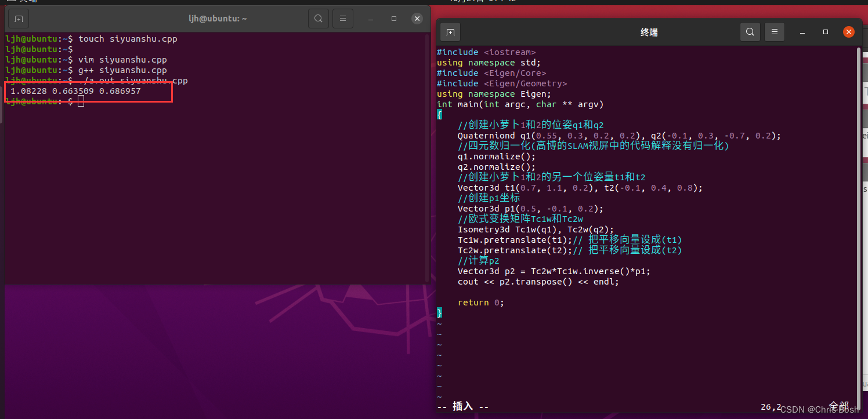Image resolution: width=868 pixels, height=419 pixels.
Task: Click the Quaterniond q1 declaration line
Action: [x=619, y=136]
